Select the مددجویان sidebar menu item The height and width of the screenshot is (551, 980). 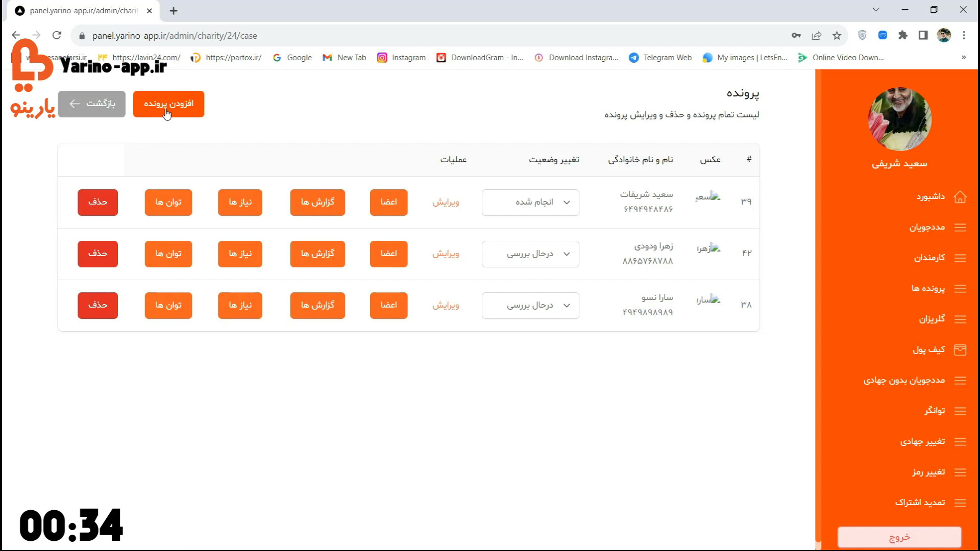click(x=927, y=228)
